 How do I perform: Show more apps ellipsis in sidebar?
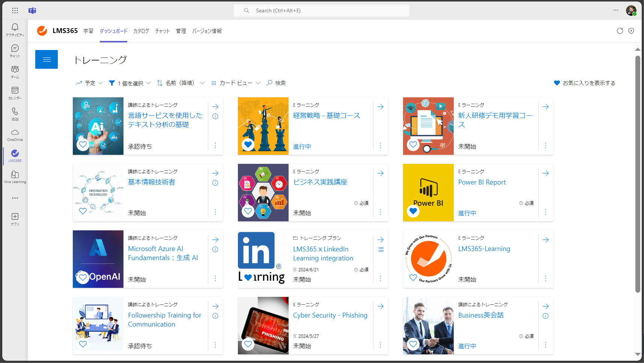click(15, 198)
